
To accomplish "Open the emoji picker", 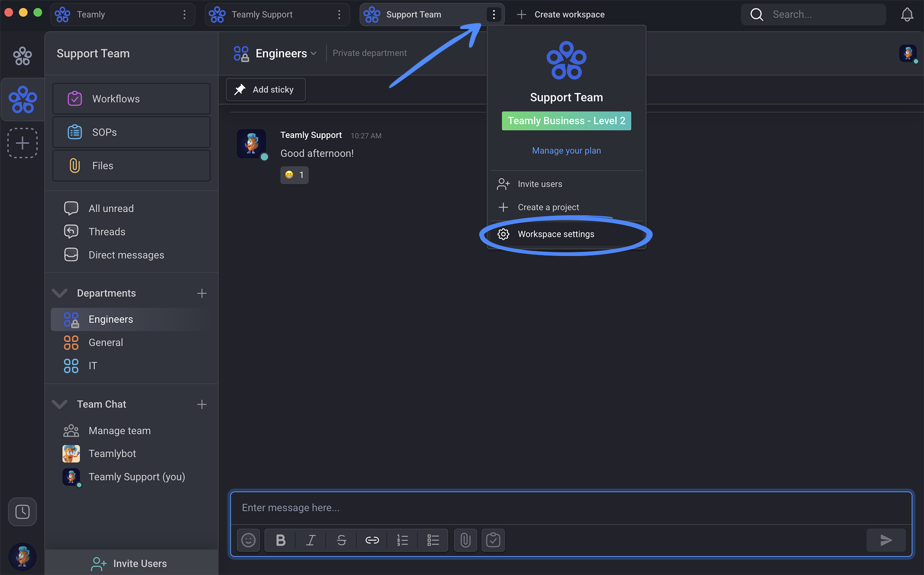I will tap(248, 540).
